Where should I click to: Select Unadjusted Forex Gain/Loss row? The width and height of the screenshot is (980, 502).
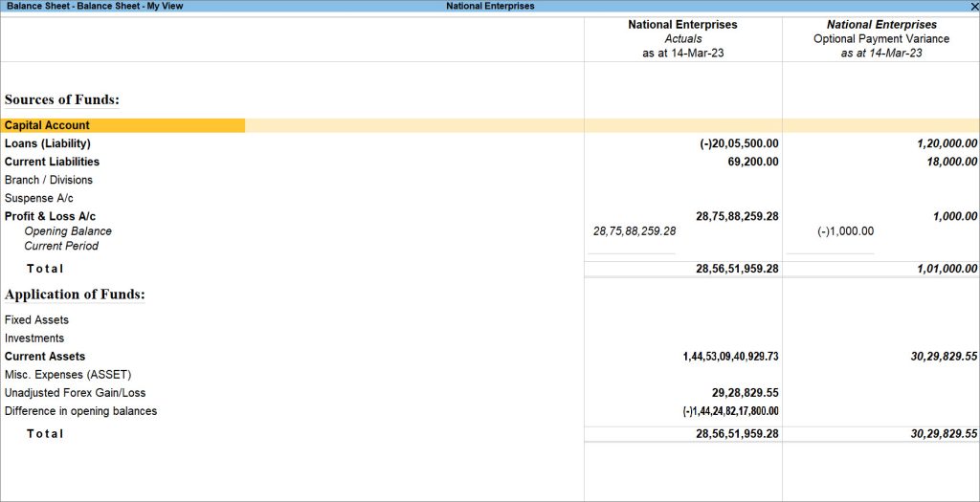point(75,393)
